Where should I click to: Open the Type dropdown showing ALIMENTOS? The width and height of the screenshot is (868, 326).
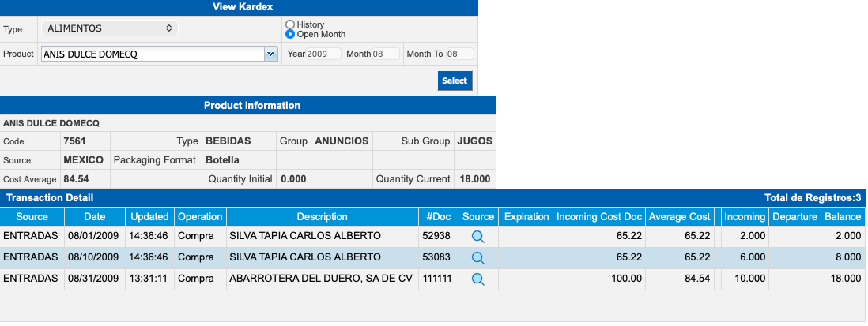pos(110,28)
